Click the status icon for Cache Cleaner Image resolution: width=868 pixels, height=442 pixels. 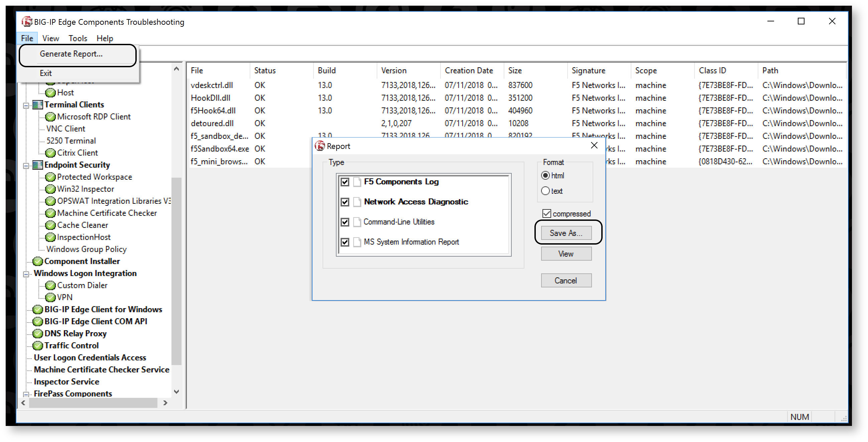[x=50, y=225]
